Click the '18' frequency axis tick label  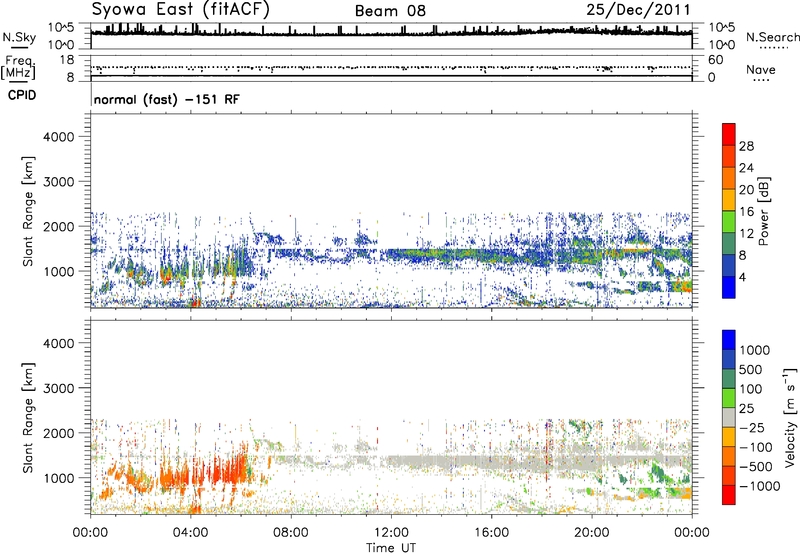point(66,60)
